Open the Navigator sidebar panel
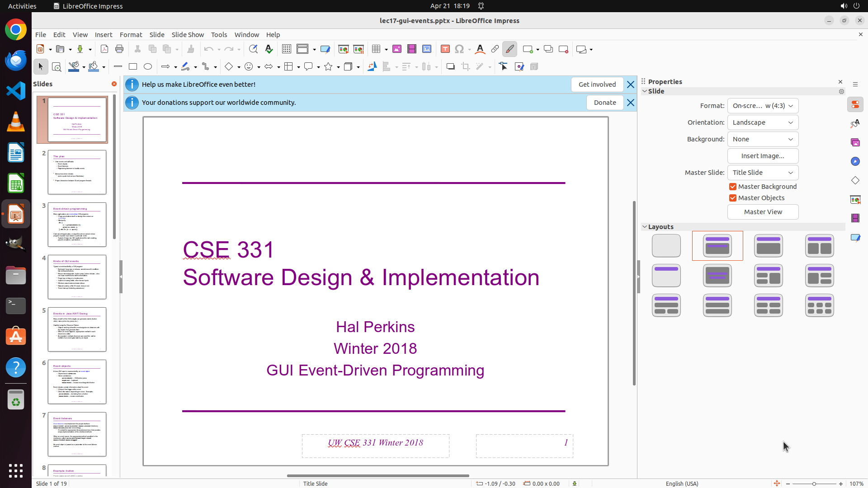This screenshot has height=488, width=868. click(x=855, y=161)
